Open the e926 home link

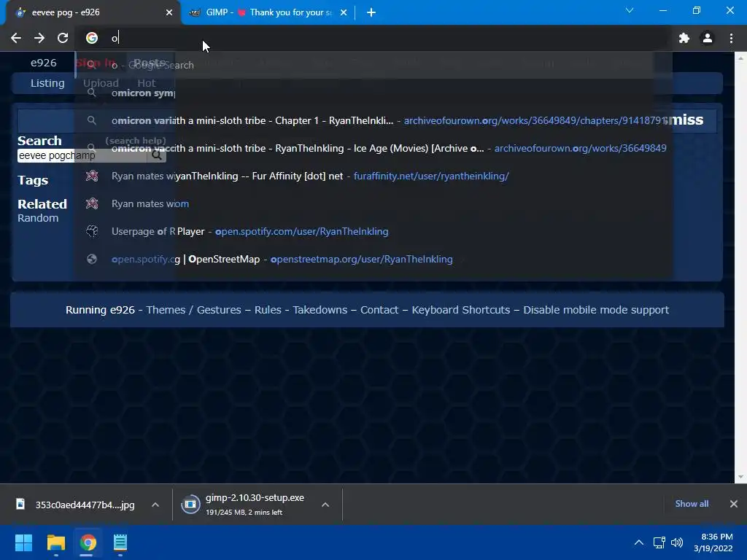(x=43, y=63)
